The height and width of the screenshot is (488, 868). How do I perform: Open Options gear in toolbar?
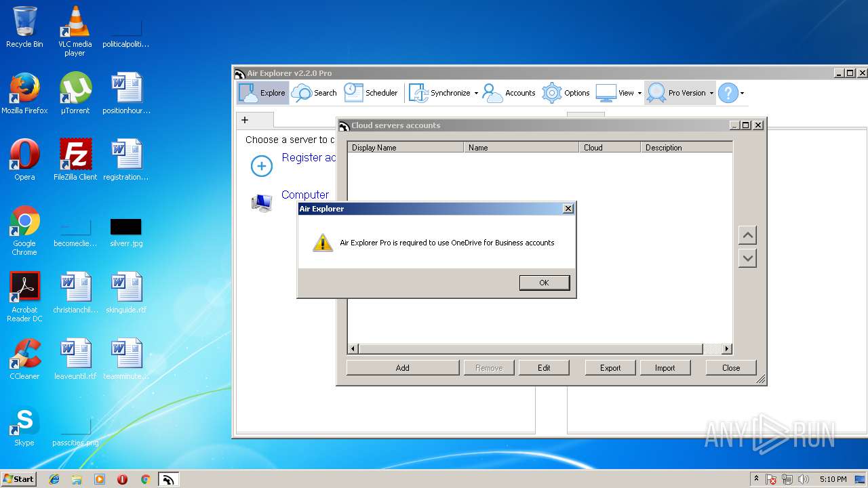(566, 93)
